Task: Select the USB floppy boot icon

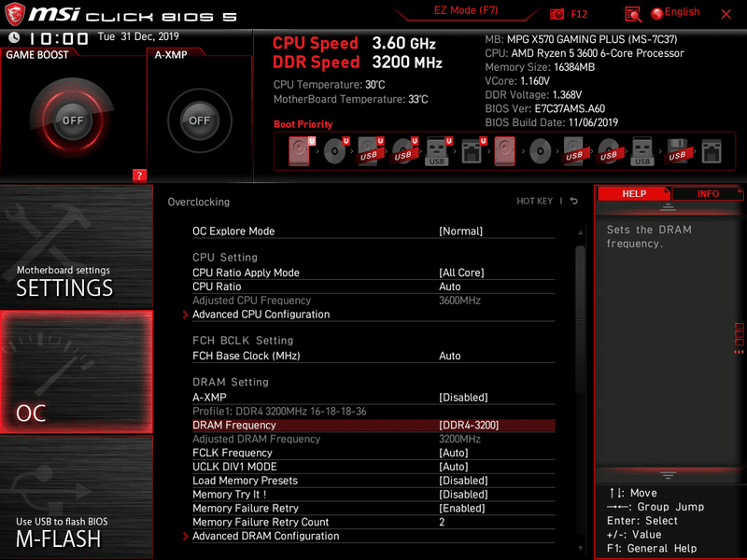Action: [677, 151]
